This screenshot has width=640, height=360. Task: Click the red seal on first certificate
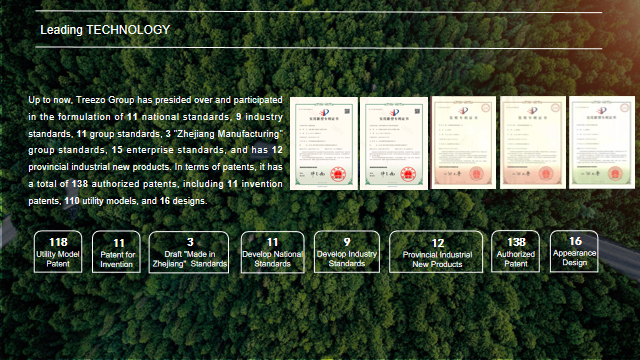pos(338,174)
